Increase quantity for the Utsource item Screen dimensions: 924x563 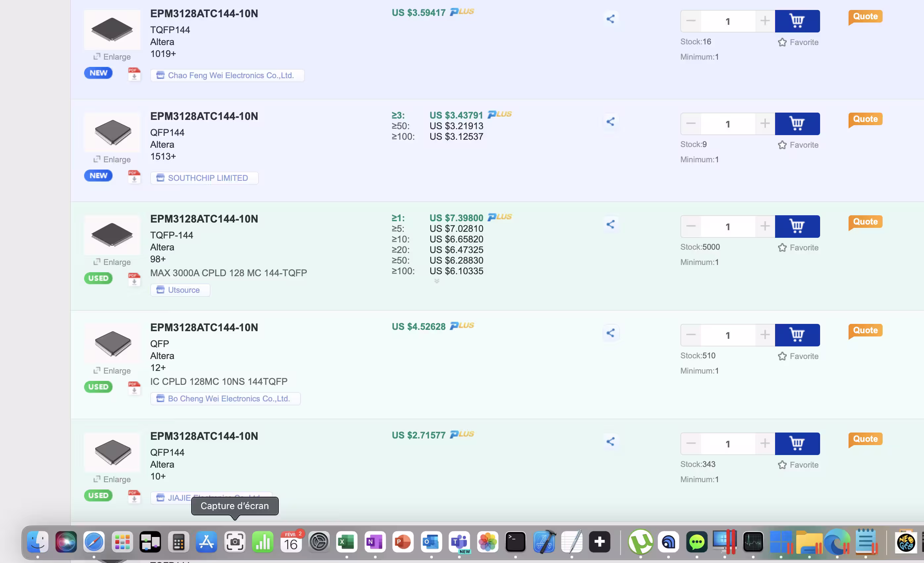pyautogui.click(x=765, y=226)
